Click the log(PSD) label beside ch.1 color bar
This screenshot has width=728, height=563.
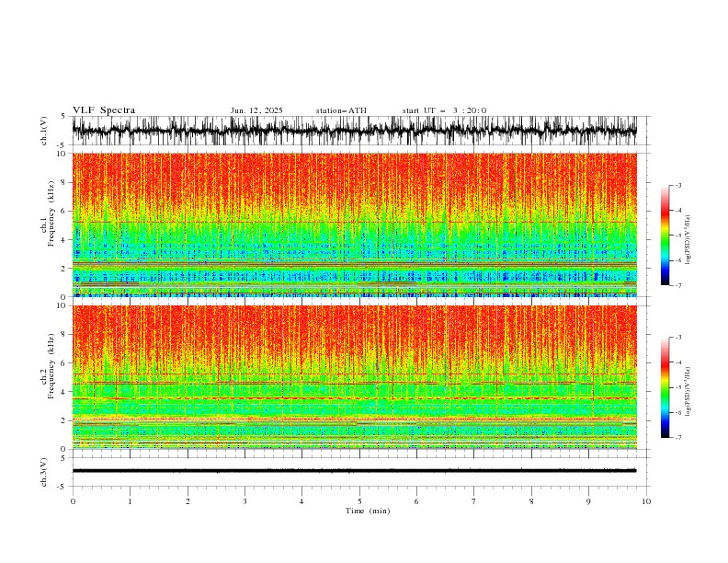pyautogui.click(x=688, y=240)
